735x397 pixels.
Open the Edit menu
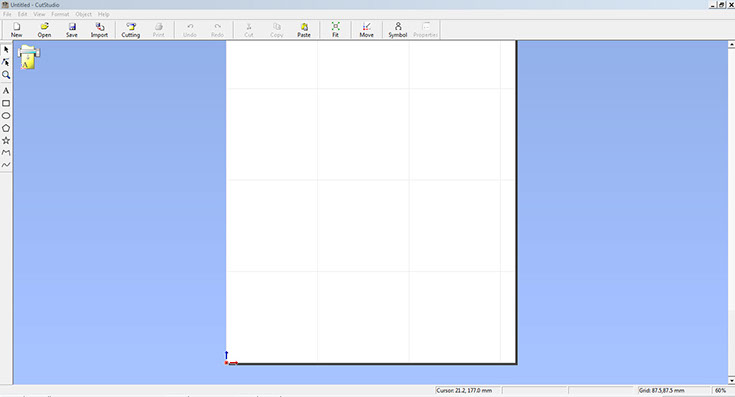tap(22, 14)
